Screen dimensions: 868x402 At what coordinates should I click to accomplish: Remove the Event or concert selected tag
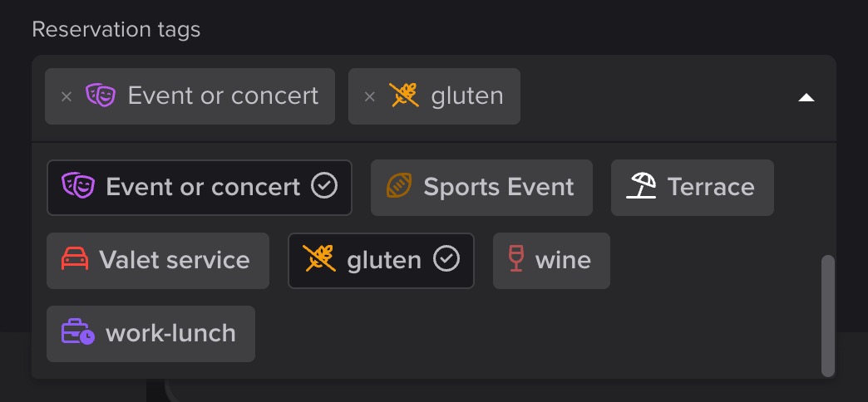[67, 96]
